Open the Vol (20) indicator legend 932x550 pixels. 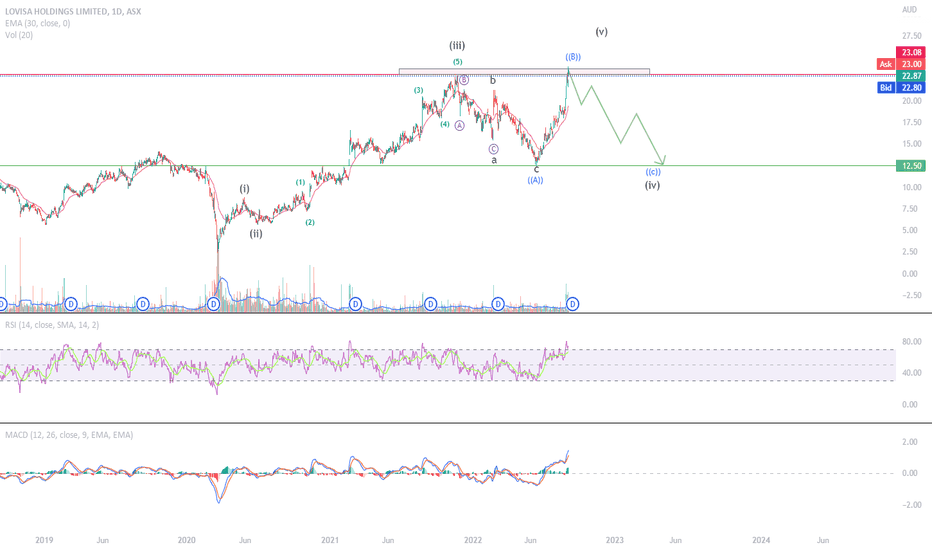tap(19, 35)
